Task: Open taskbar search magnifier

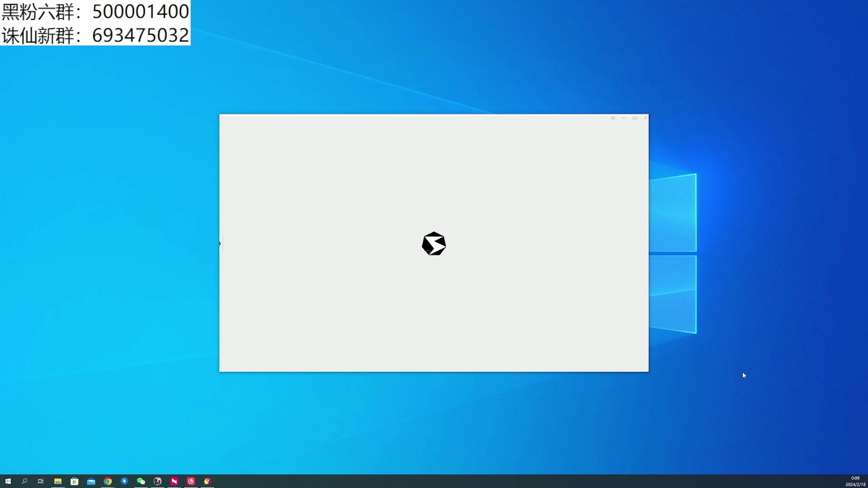Action: [24, 481]
